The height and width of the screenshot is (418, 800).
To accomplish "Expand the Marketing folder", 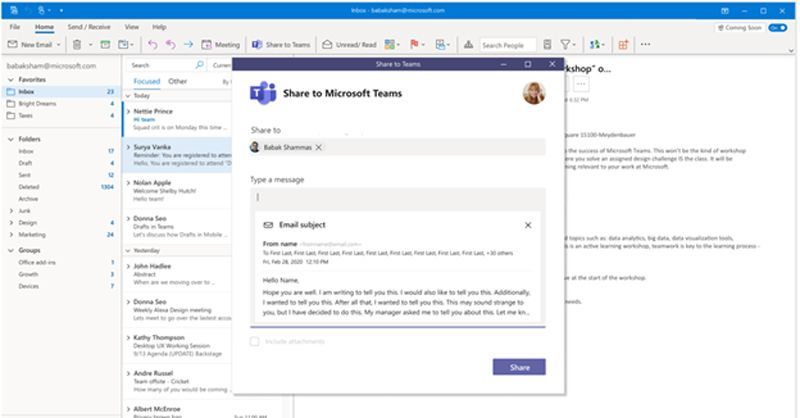I will pos(11,235).
